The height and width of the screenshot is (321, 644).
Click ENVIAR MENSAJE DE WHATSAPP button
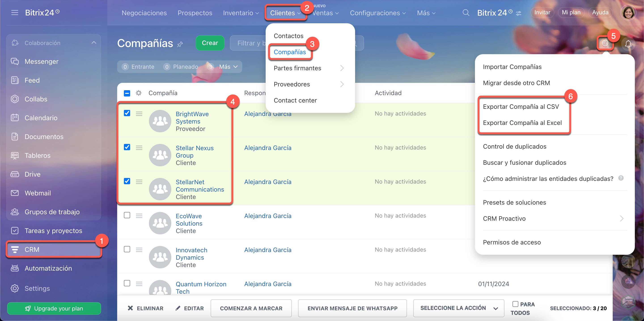[352, 308]
